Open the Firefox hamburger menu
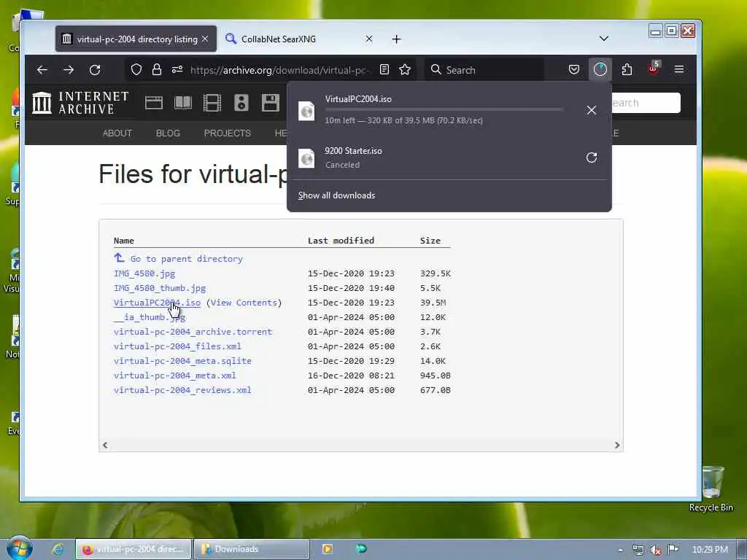 (679, 70)
